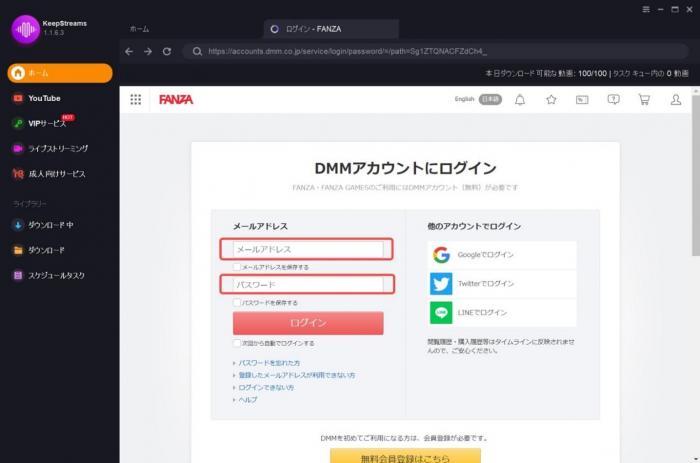This screenshot has height=463, width=700.
Task: Open the user account icon
Action: (676, 100)
